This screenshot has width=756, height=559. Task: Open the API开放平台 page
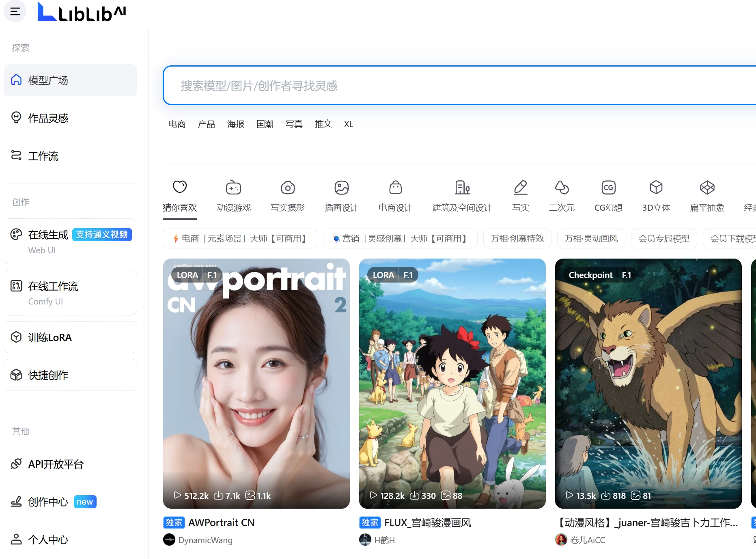[x=56, y=464]
